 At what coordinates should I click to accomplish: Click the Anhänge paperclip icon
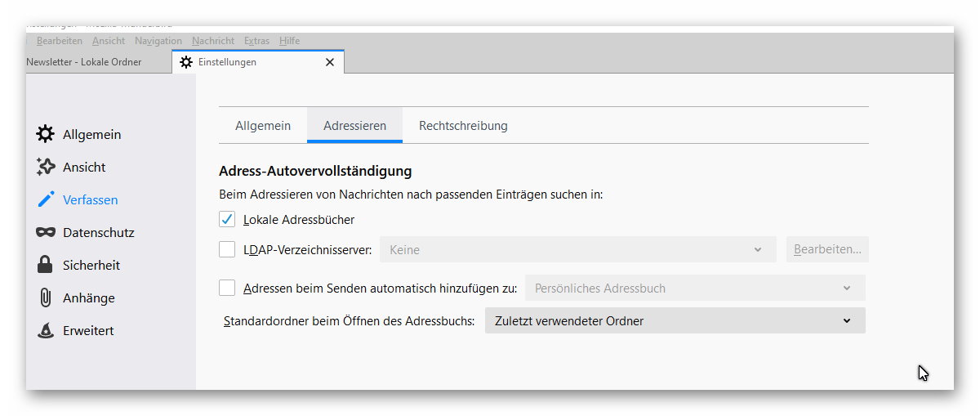(x=46, y=297)
